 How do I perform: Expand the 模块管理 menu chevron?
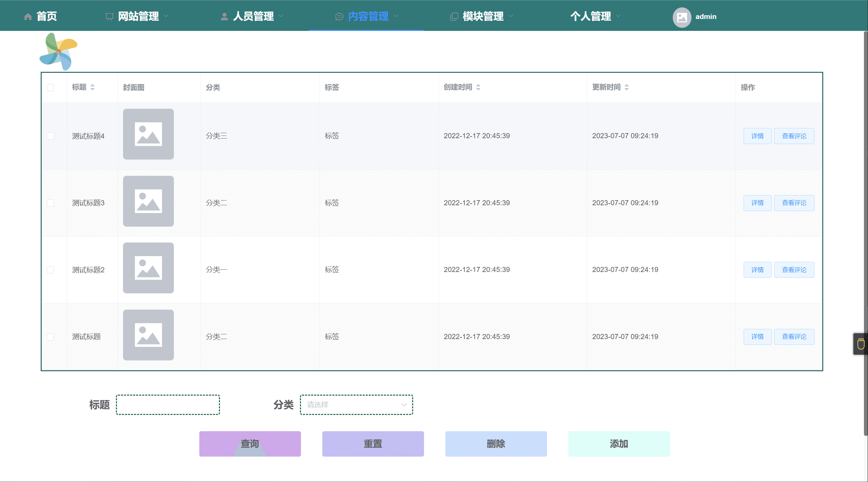(511, 16)
